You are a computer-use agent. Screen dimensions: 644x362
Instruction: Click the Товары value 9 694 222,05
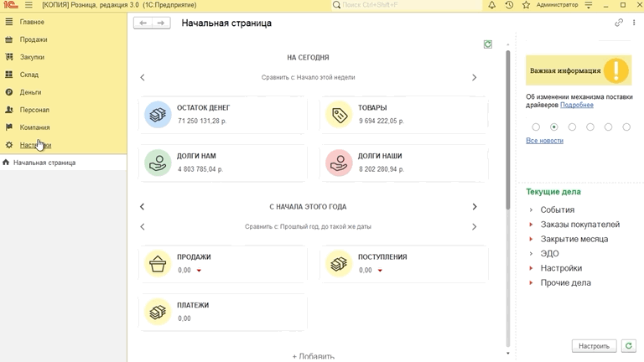(x=382, y=121)
